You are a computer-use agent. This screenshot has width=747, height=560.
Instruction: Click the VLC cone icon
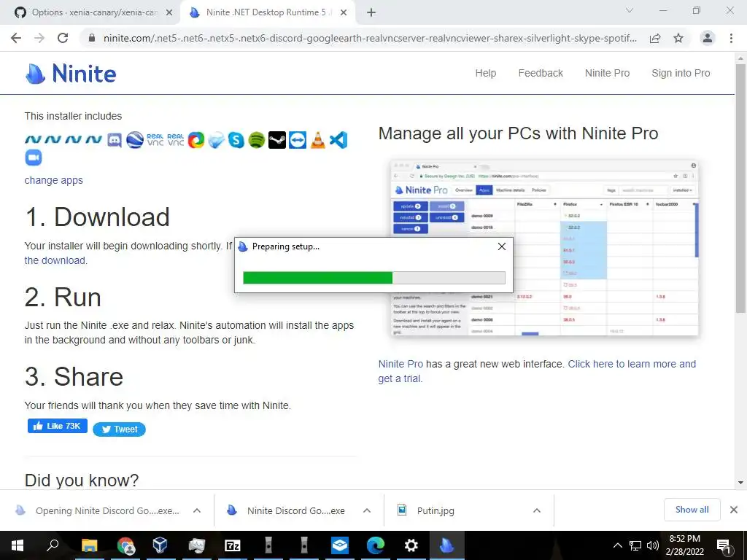pos(318,140)
